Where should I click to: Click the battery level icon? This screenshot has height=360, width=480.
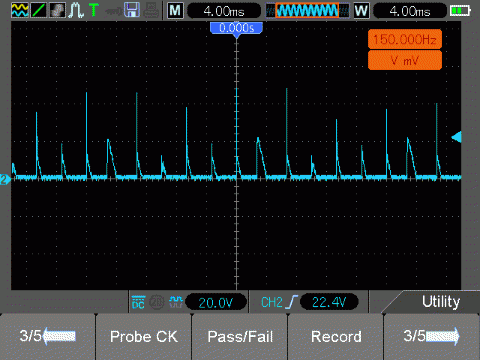point(460,11)
